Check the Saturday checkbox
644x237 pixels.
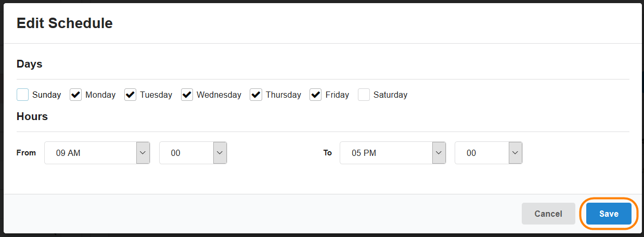click(364, 95)
